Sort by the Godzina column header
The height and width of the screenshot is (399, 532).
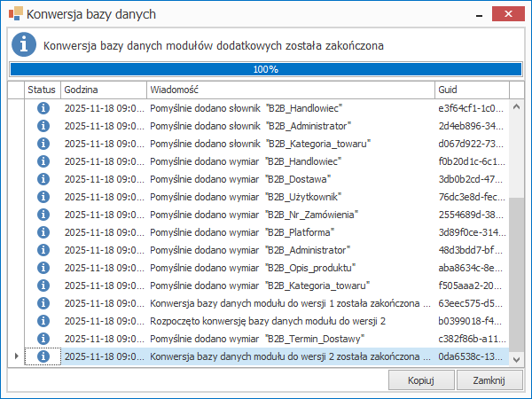pyautogui.click(x=103, y=90)
